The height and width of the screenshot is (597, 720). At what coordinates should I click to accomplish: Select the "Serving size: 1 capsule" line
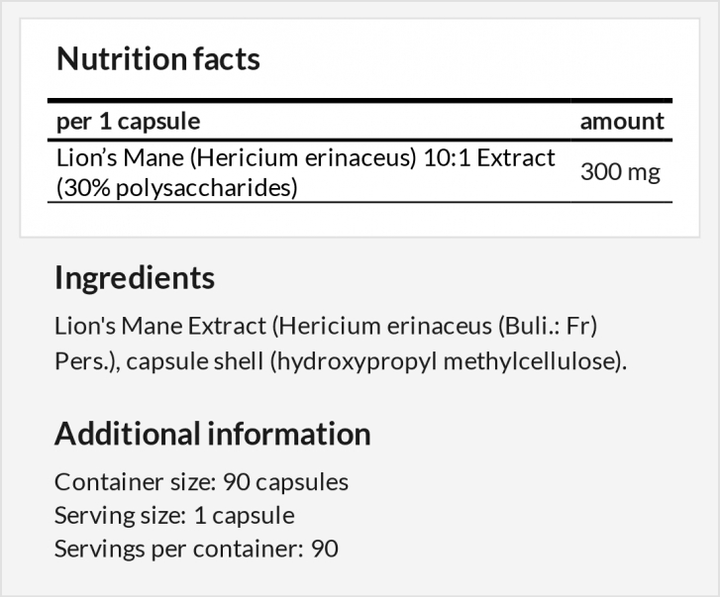click(174, 516)
